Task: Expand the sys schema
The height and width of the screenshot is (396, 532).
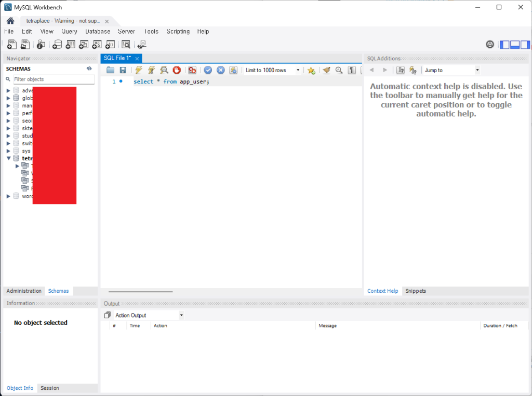Action: pos(8,151)
